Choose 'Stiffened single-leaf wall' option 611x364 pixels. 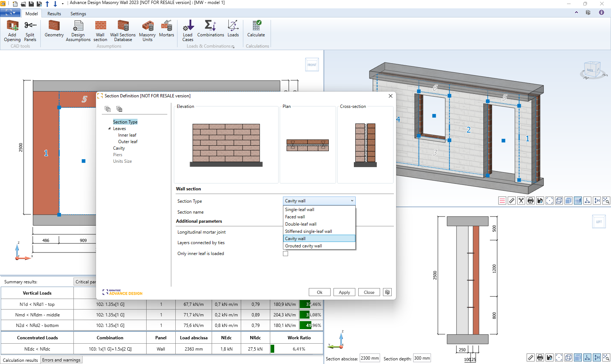(319, 231)
